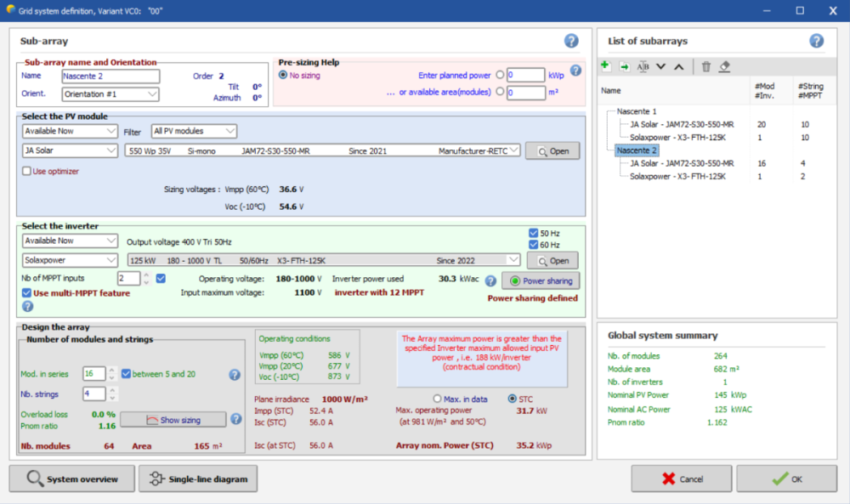Click the sub-array Name text field
The width and height of the screenshot is (850, 504).
click(x=110, y=76)
